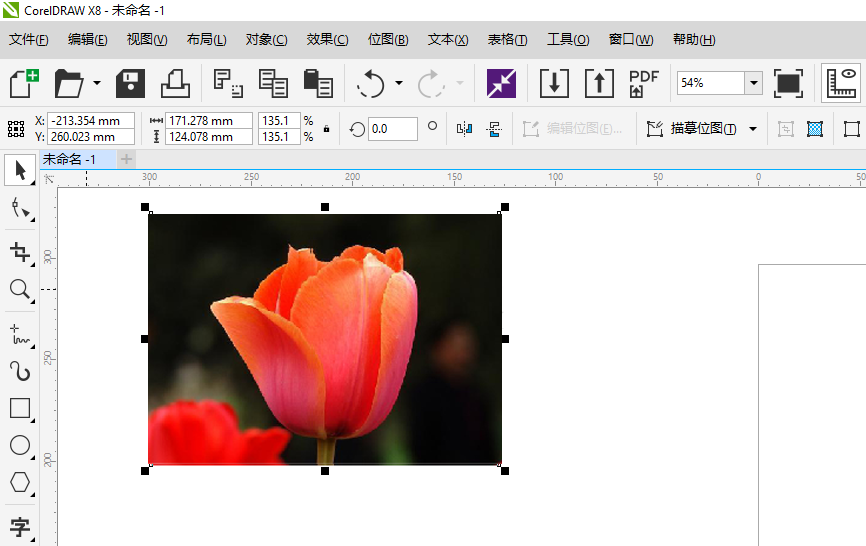Image resolution: width=866 pixels, height=546 pixels.
Task: Click the Publish to PDF icon
Action: (x=643, y=83)
